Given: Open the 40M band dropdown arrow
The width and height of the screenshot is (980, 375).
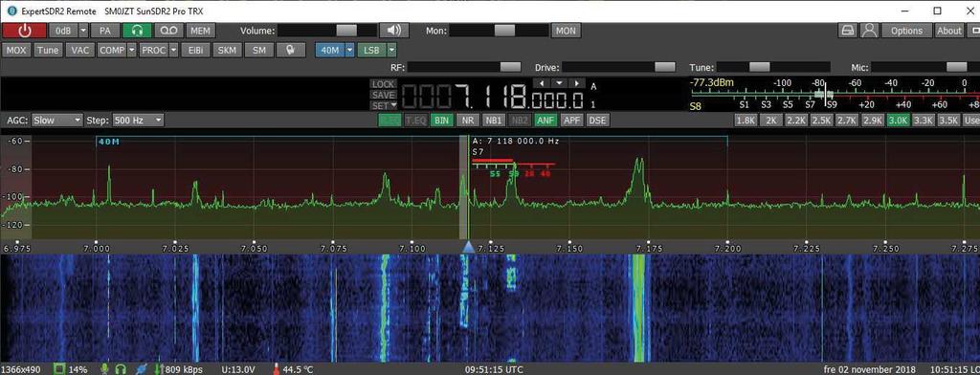Looking at the screenshot, I should 350,50.
